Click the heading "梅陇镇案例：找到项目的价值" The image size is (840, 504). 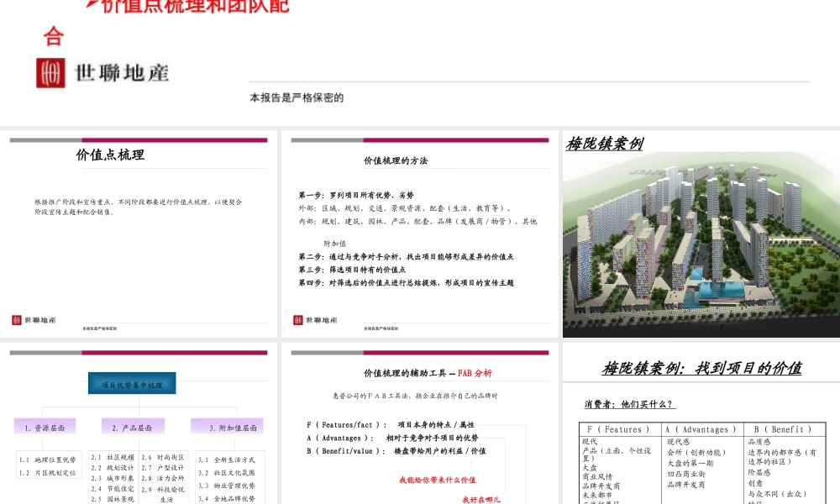(x=701, y=368)
